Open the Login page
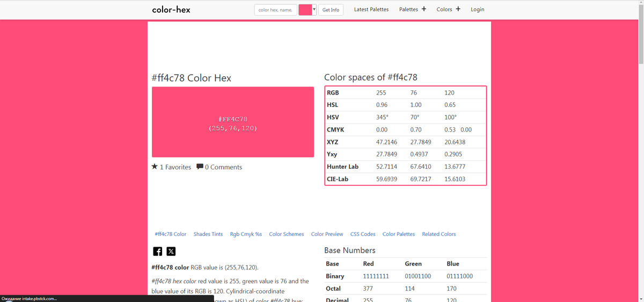The width and height of the screenshot is (644, 302). point(477,10)
